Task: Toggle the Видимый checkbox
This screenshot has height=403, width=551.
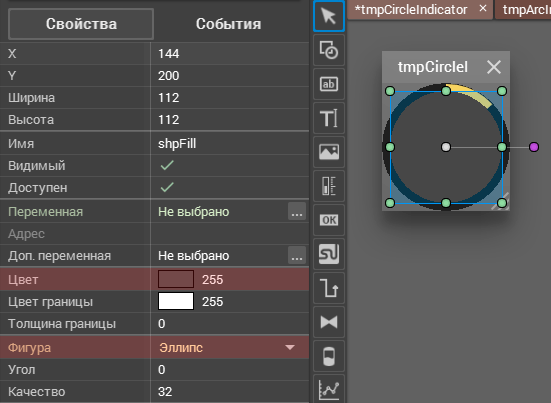Action: [x=167, y=165]
